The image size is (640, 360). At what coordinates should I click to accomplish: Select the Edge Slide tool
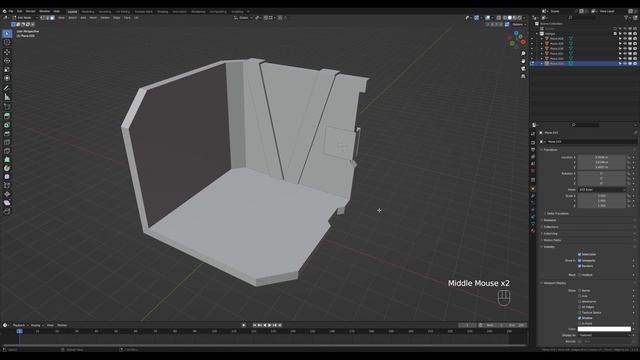7,186
